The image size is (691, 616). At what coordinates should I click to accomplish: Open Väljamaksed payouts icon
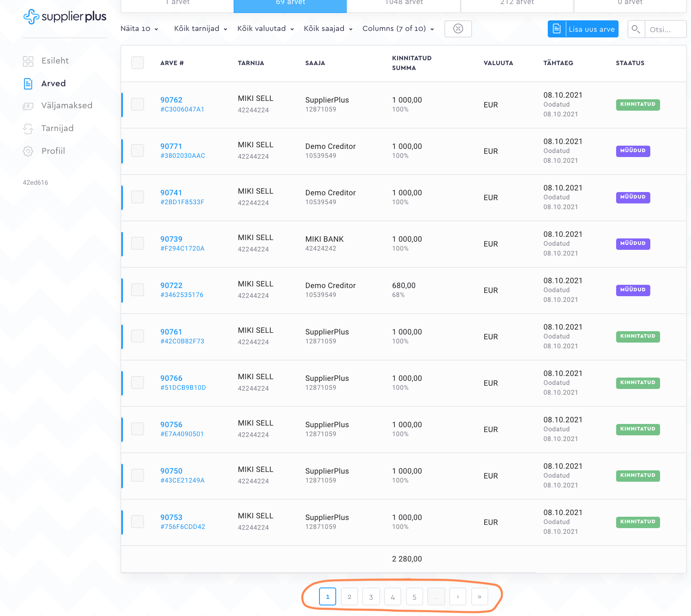coord(28,106)
